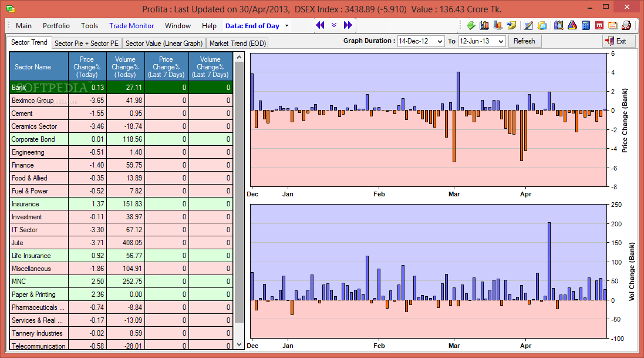Select the MNC sector row
The height and width of the screenshot is (358, 644).
coord(121,282)
